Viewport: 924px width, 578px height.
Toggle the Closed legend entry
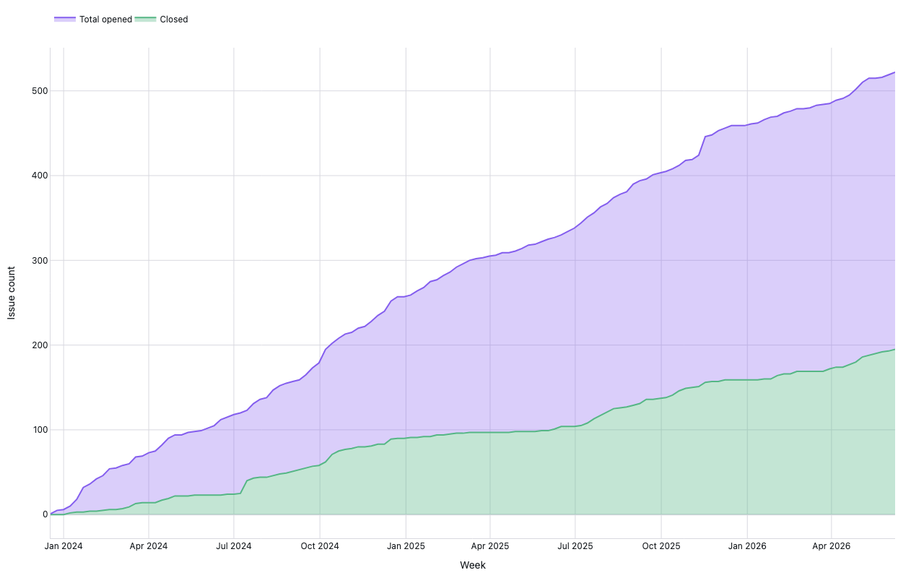coord(161,20)
